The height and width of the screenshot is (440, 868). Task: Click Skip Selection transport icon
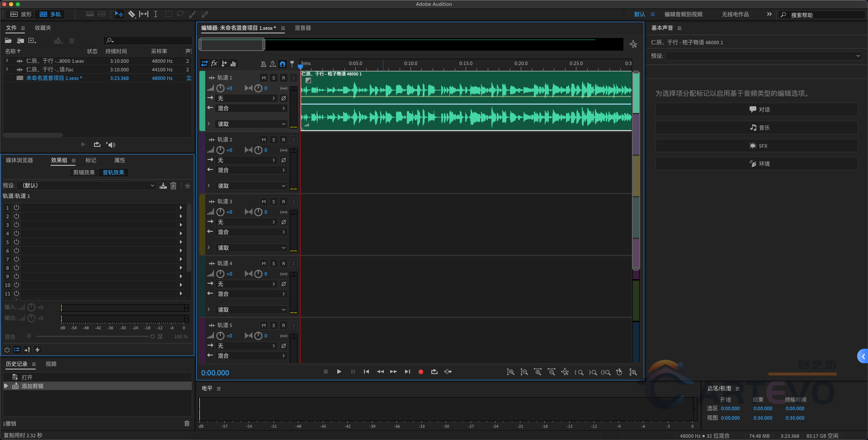[448, 372]
